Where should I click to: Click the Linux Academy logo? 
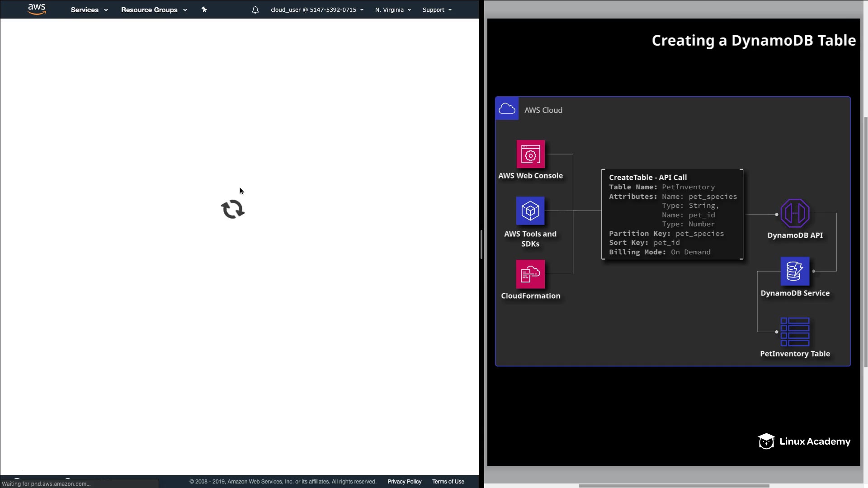(x=804, y=441)
